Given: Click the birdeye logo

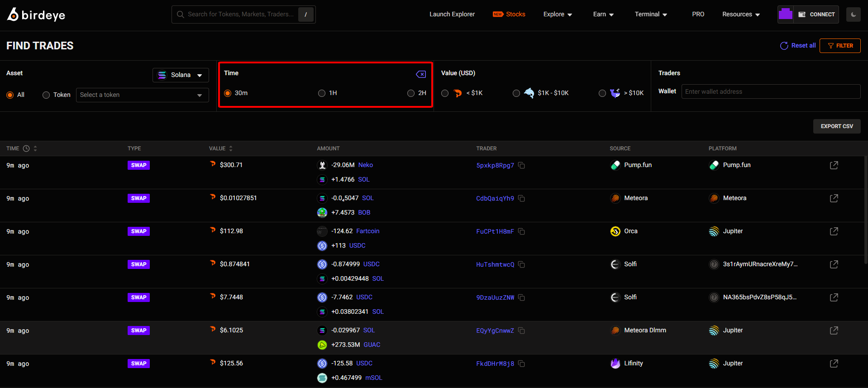Looking at the screenshot, I should pyautogui.click(x=36, y=14).
